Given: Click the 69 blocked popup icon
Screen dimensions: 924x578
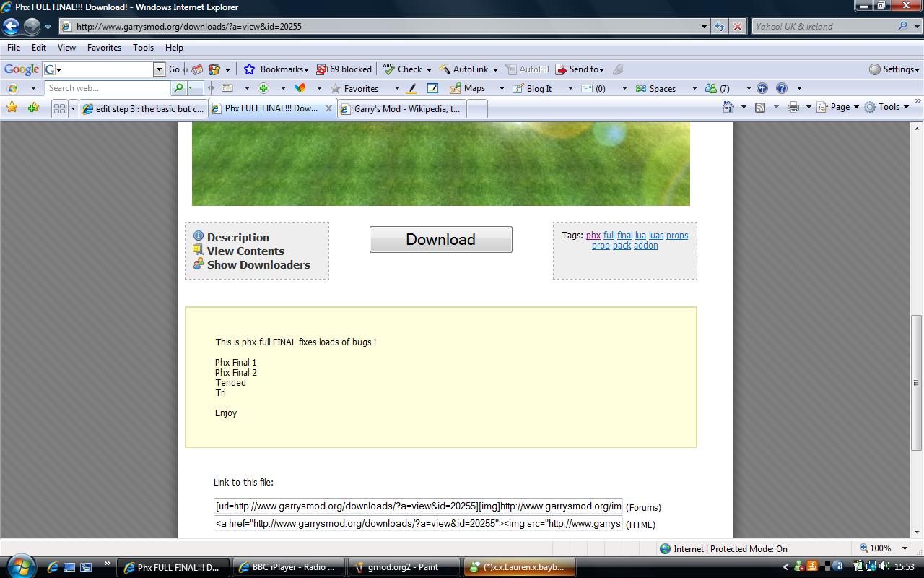Looking at the screenshot, I should tap(322, 69).
